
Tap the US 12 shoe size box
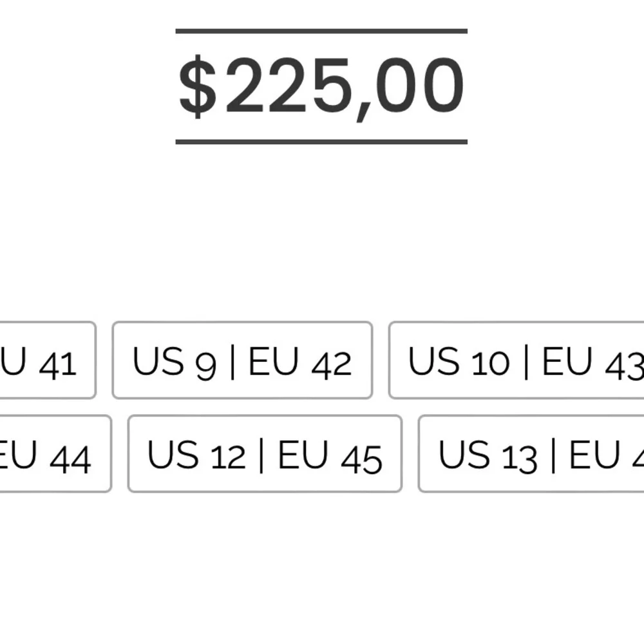pyautogui.click(x=265, y=453)
